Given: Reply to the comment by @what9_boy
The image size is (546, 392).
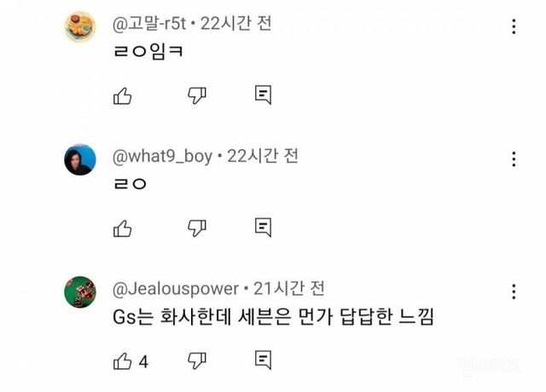Looking at the screenshot, I should 264,228.
